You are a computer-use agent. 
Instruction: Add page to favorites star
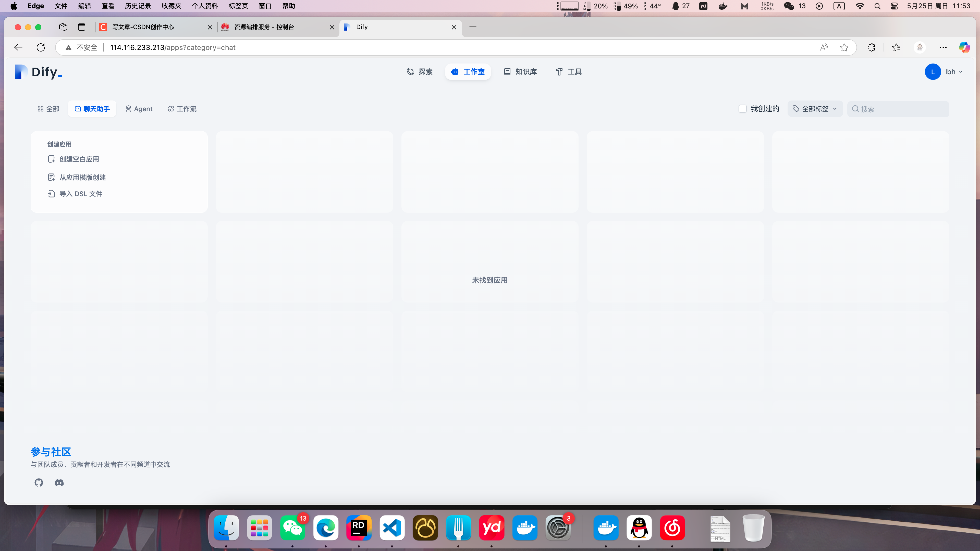click(x=844, y=47)
